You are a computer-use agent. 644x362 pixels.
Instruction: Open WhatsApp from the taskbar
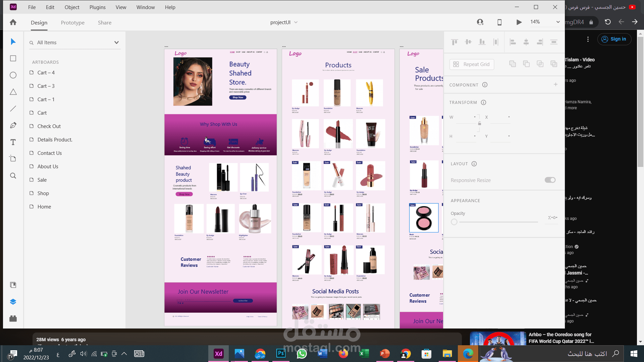302,353
